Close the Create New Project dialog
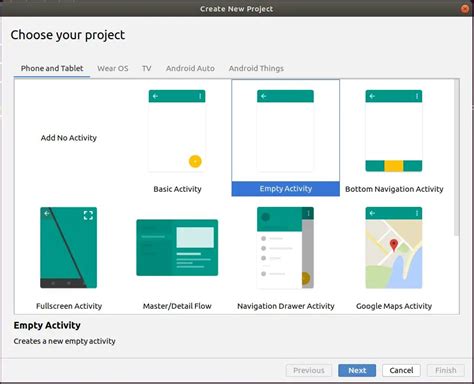 coord(465,9)
